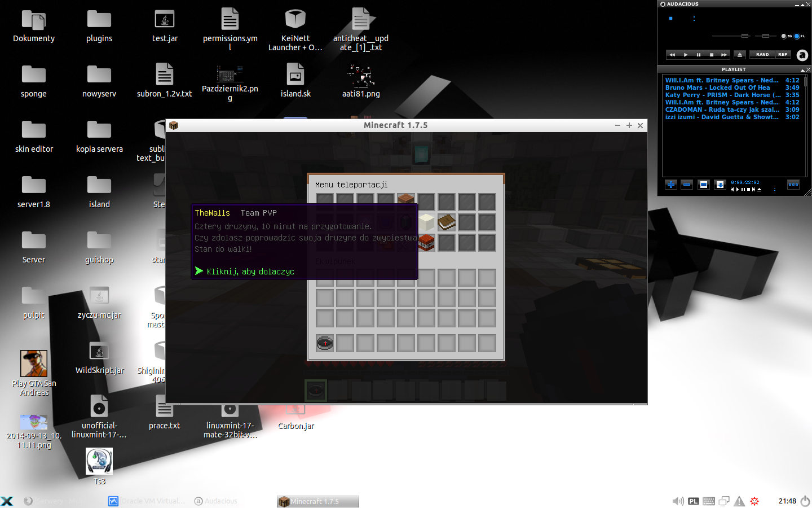Select zyczu-mc.jar file on desktop
This screenshot has width=812, height=508.
(99, 303)
